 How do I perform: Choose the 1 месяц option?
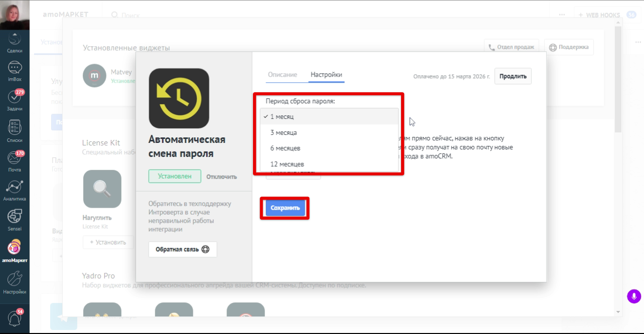click(x=329, y=116)
